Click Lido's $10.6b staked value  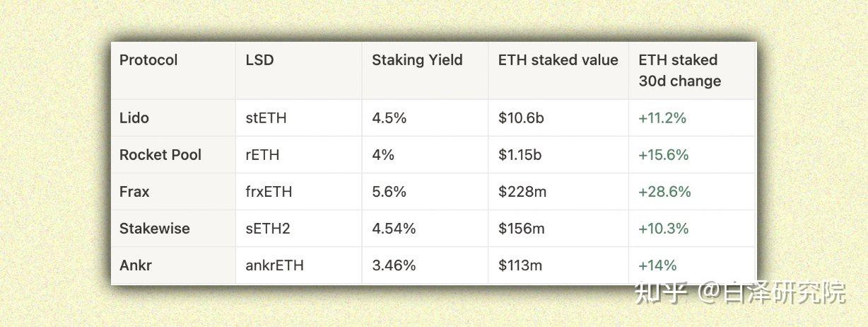[521, 118]
